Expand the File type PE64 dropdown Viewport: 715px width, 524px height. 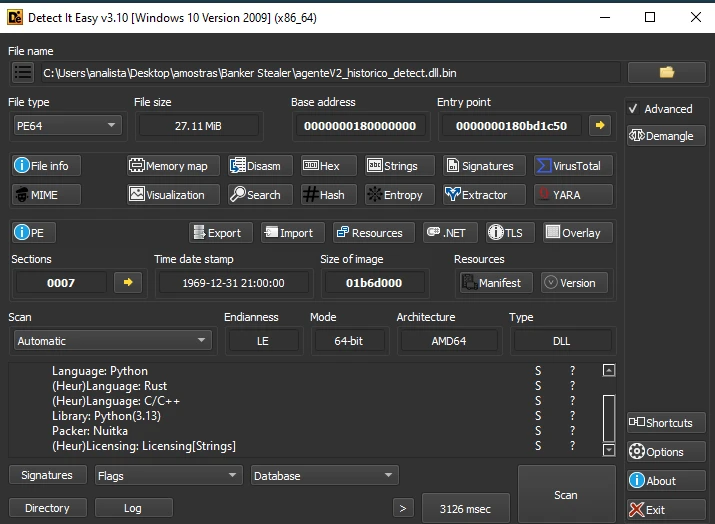pos(65,125)
